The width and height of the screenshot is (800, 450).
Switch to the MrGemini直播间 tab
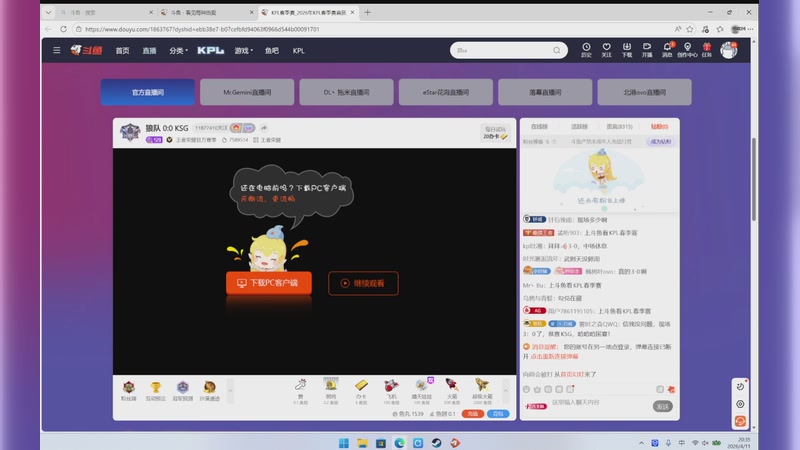[x=247, y=92]
